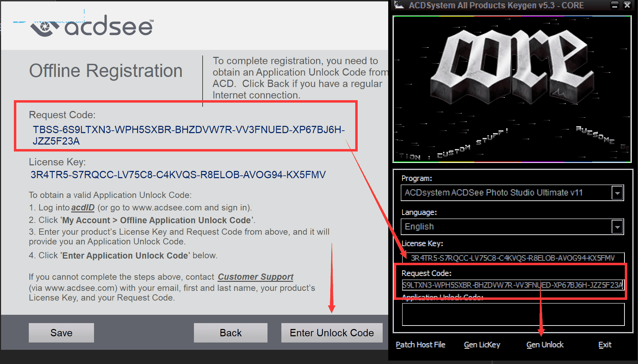Click the Enter Unlock Code button
Viewport: 638px width, 364px height.
pos(332,333)
